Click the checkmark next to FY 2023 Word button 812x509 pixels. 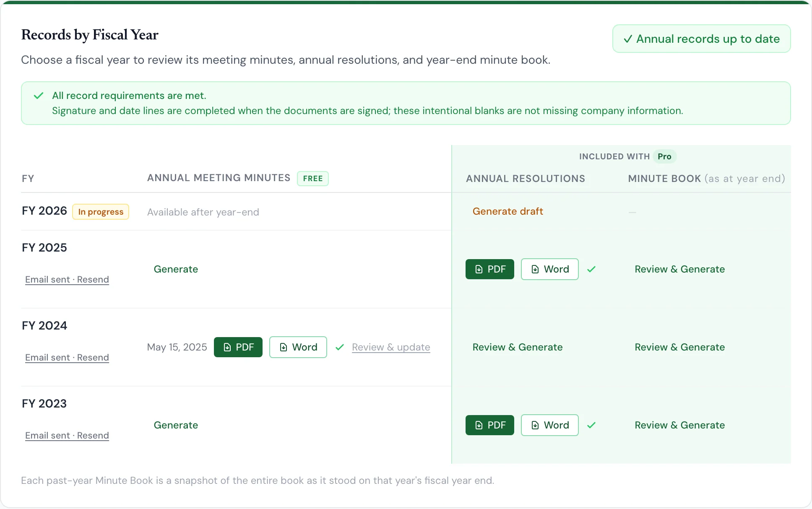pyautogui.click(x=591, y=425)
